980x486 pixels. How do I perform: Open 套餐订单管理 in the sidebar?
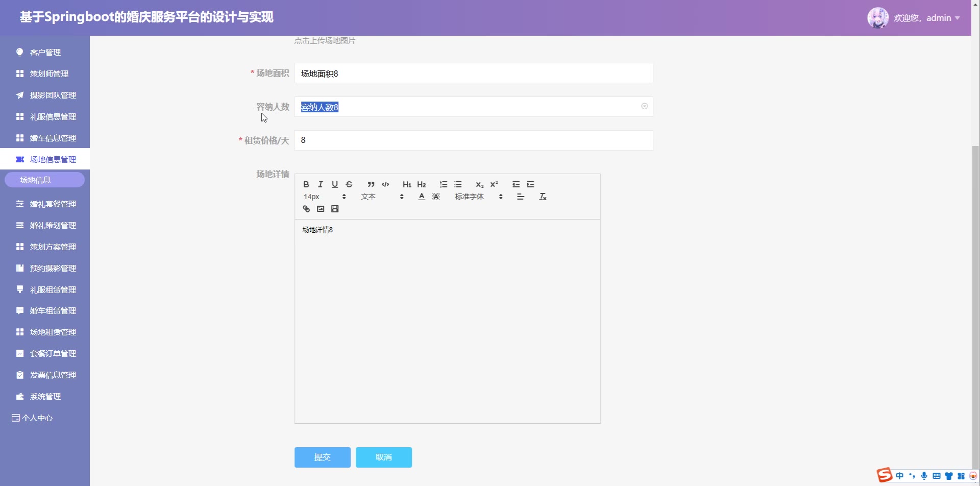pos(45,353)
